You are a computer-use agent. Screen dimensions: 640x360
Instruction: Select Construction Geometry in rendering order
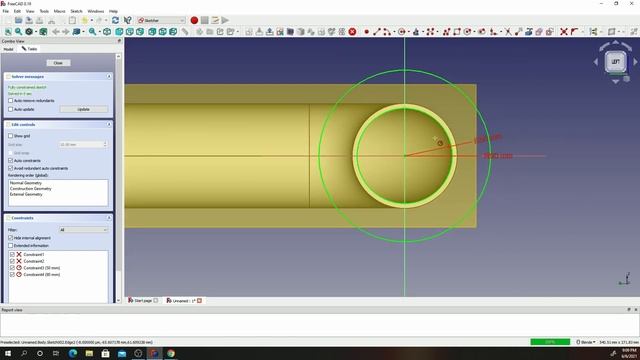pyautogui.click(x=31, y=189)
